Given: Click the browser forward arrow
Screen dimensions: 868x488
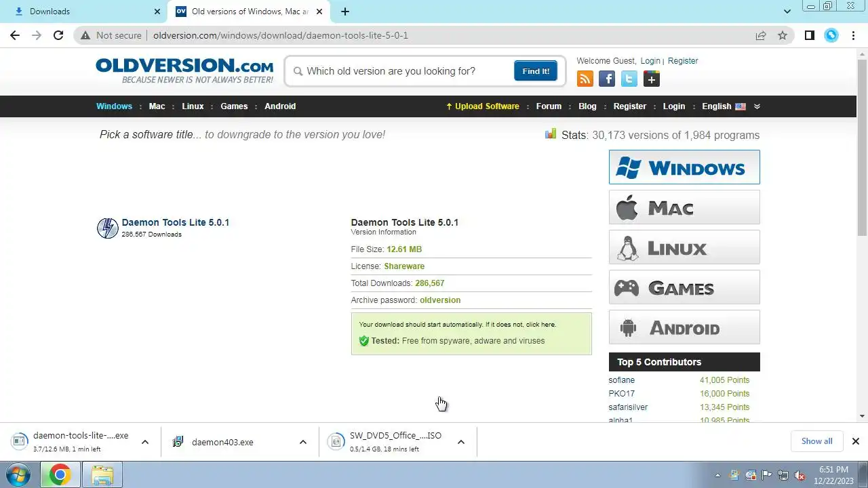Looking at the screenshot, I should 37,35.
